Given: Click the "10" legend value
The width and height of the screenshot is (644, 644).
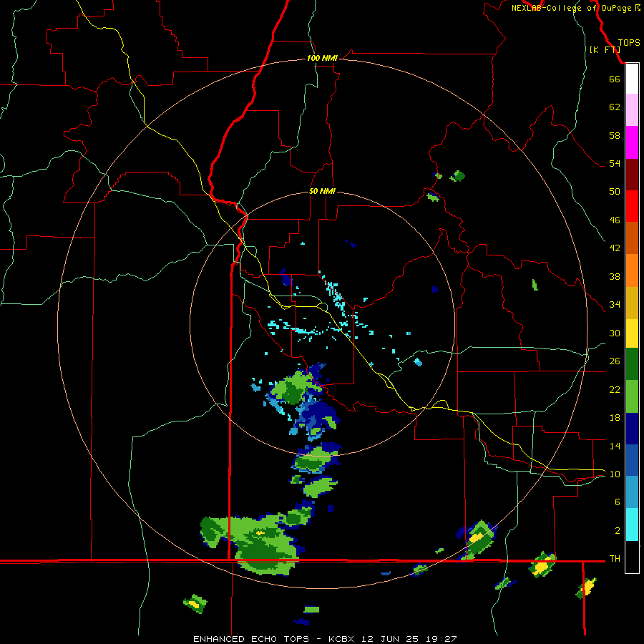Looking at the screenshot, I should coord(615,474).
